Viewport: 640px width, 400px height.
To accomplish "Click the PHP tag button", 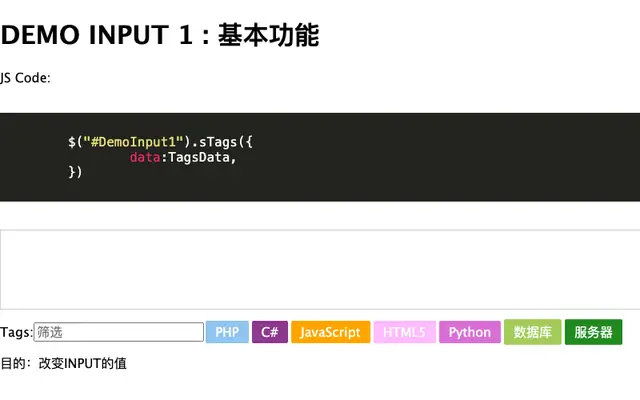I will click(x=227, y=332).
